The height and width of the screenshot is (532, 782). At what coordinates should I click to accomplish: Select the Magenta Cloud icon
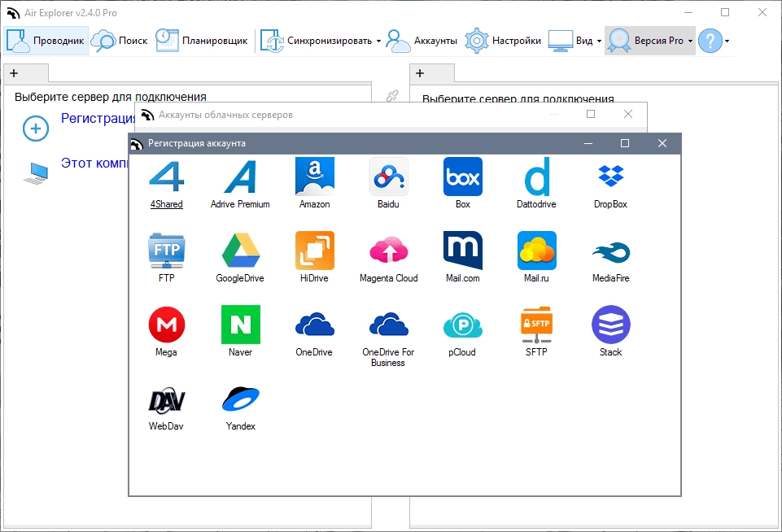point(388,251)
